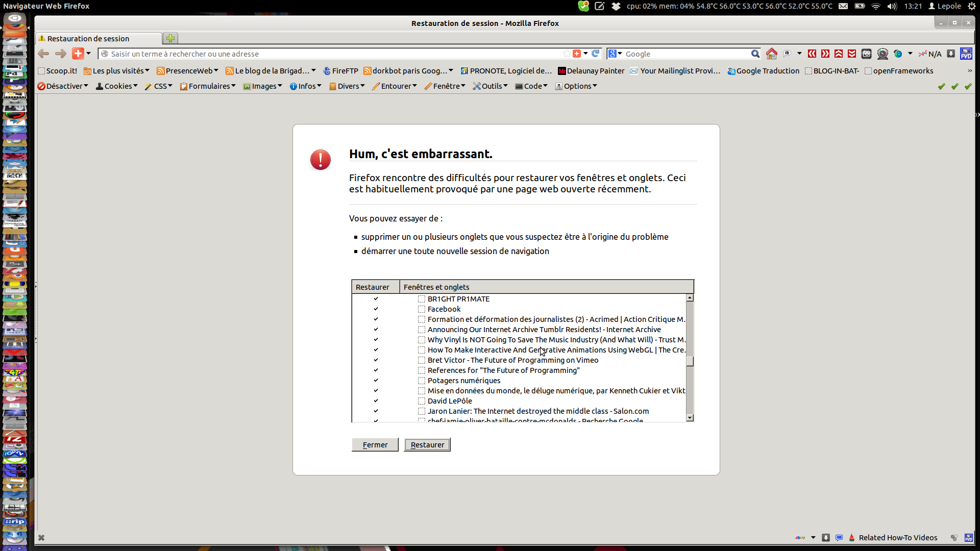Click the Restaurer button

[x=427, y=445]
